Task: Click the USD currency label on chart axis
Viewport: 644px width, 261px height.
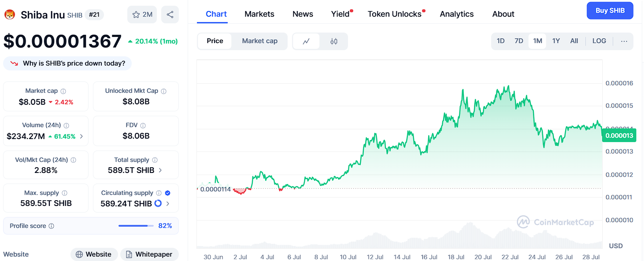Action: pos(615,246)
